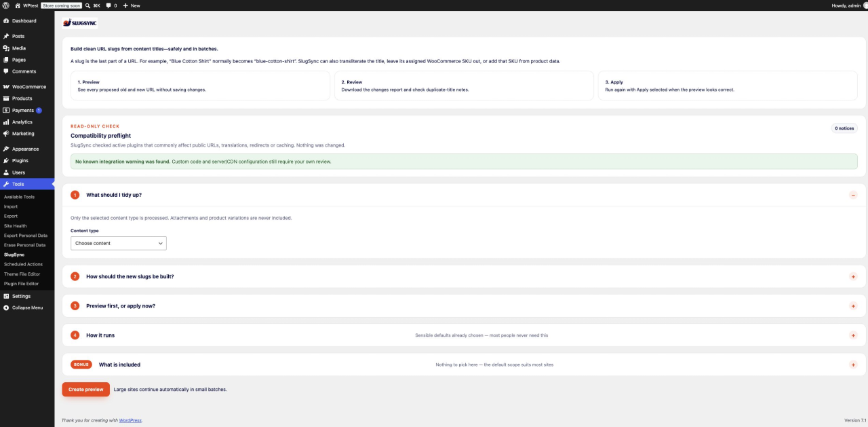Click the 1. Preview step card
Image resolution: width=868 pixels, height=427 pixels.
point(200,86)
